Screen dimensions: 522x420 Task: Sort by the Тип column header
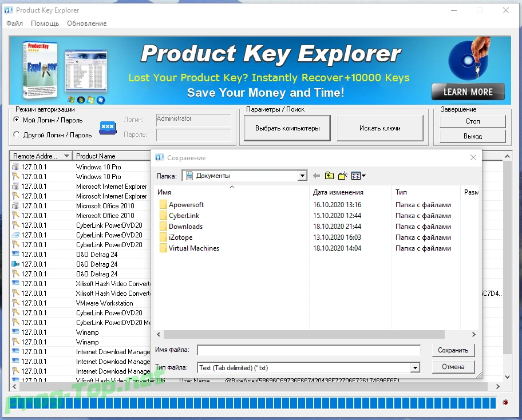coord(426,192)
